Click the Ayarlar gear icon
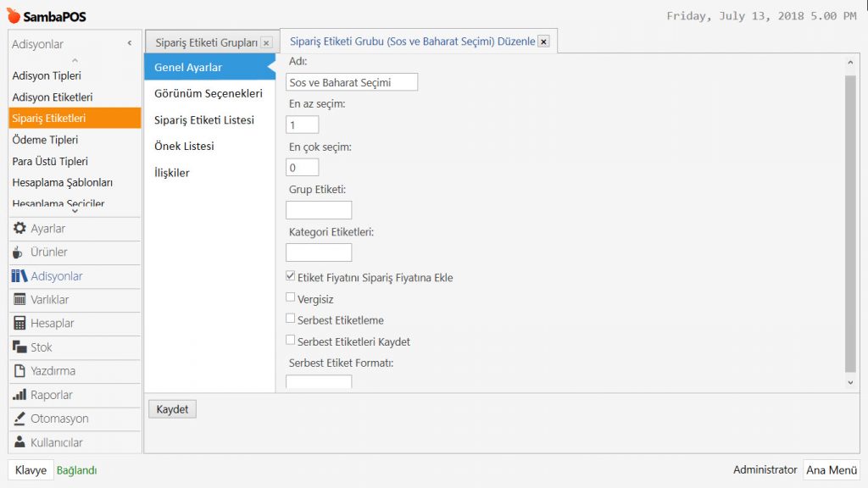 point(19,229)
